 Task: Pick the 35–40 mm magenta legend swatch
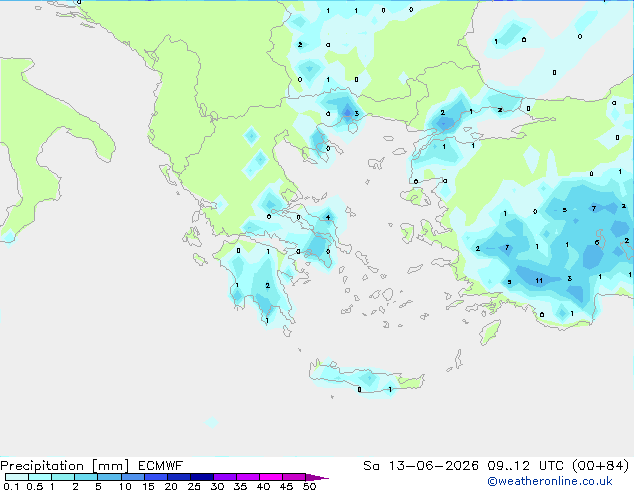point(247,477)
